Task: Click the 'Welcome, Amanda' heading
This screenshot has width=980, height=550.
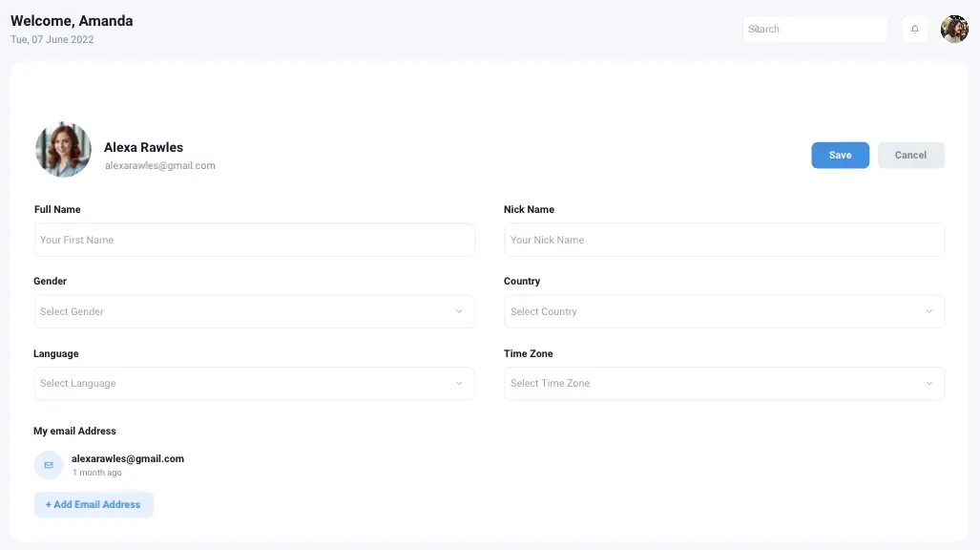Action: (72, 21)
